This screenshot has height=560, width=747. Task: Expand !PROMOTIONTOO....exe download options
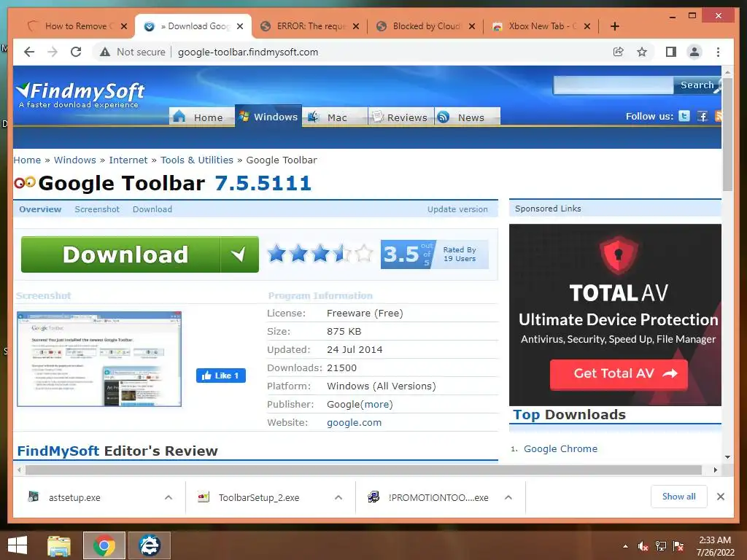pyautogui.click(x=508, y=497)
